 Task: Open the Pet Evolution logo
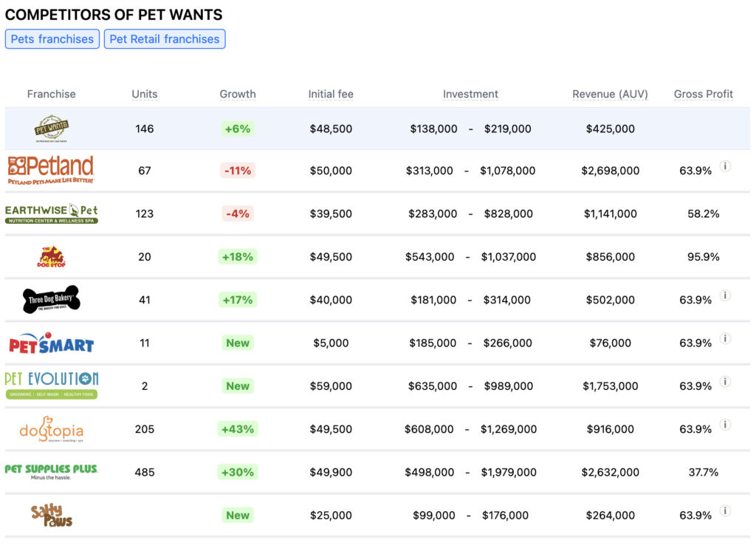(x=51, y=386)
